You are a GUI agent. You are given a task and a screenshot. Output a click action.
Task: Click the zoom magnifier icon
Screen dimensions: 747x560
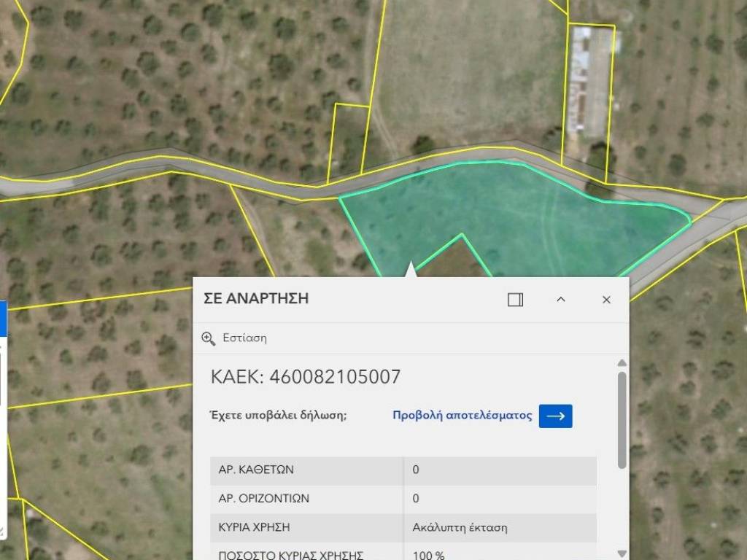click(x=209, y=338)
